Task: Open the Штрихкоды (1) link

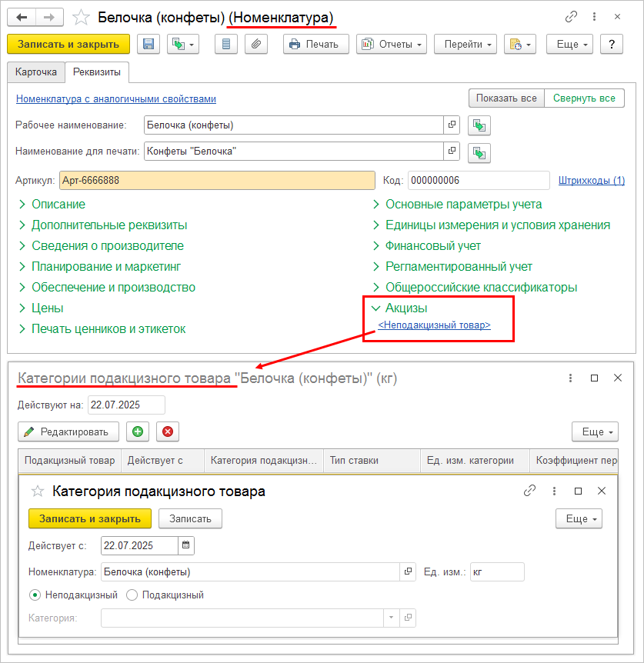Action: click(x=592, y=181)
